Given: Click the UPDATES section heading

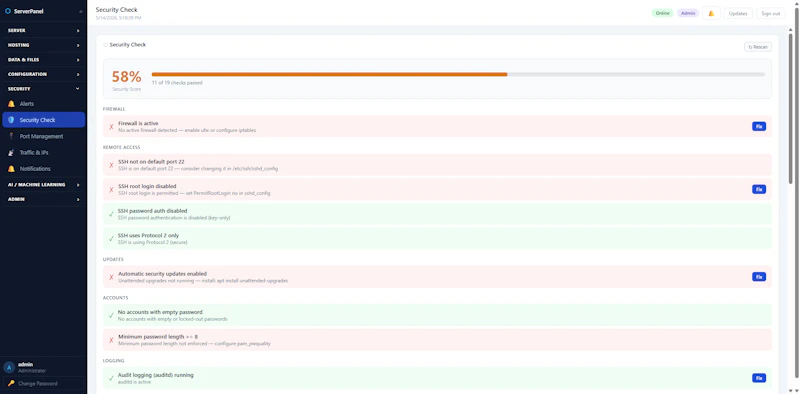Looking at the screenshot, I should (113, 259).
